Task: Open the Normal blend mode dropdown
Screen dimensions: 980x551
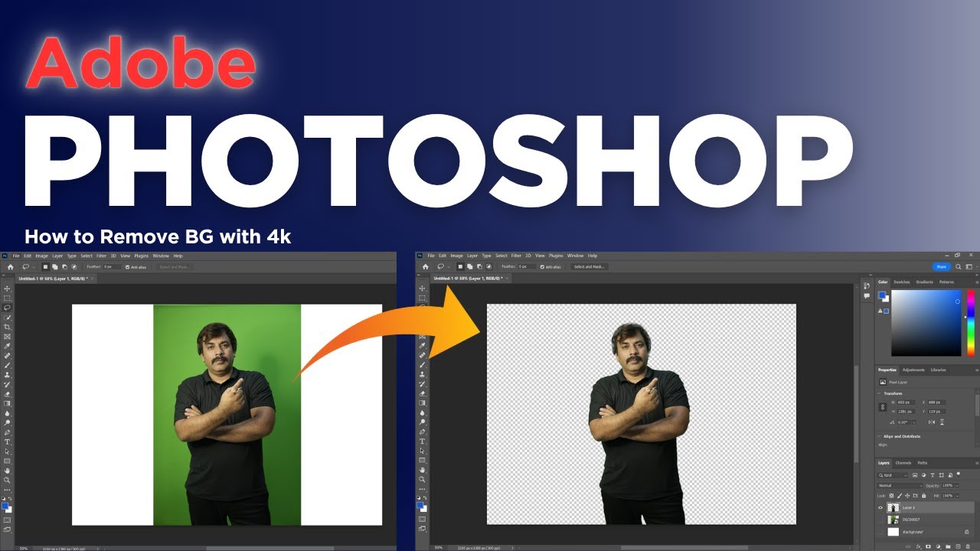Action: pos(900,485)
